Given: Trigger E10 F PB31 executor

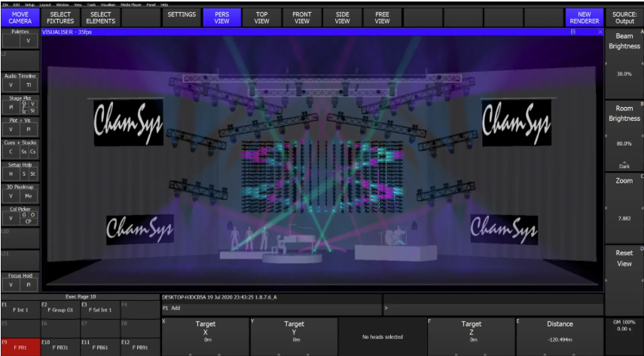Looking at the screenshot, I should 60,347.
